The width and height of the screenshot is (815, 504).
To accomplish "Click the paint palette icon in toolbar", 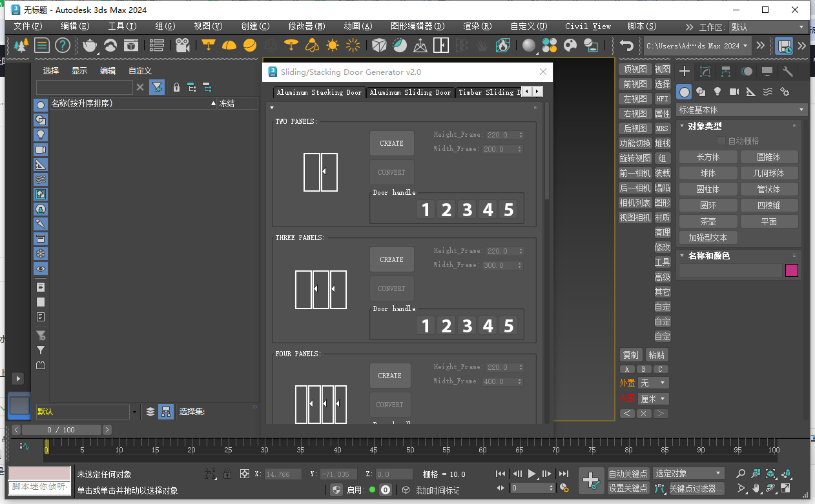I will tap(570, 45).
